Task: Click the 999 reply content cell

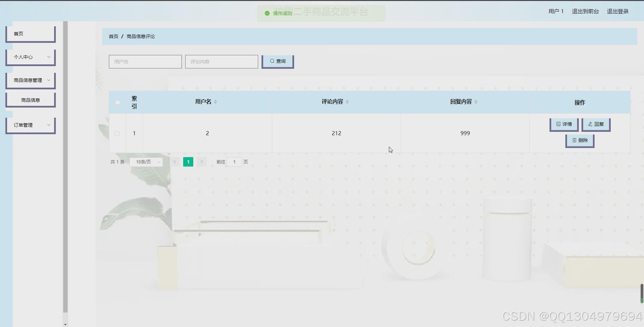Action: tap(465, 133)
